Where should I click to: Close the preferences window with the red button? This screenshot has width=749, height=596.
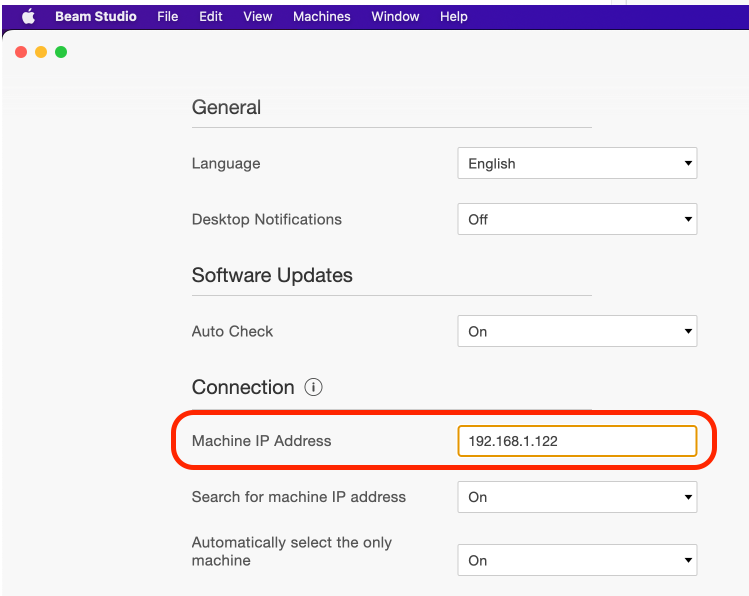click(21, 52)
